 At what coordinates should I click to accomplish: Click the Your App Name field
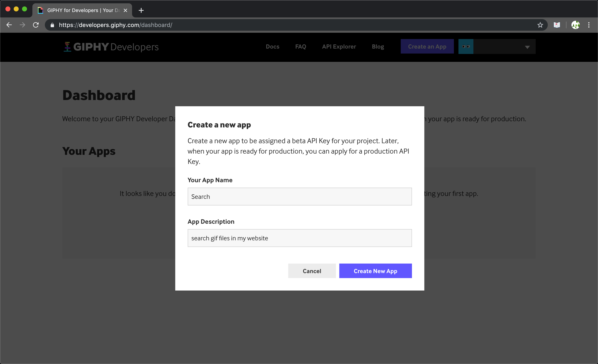click(x=299, y=197)
